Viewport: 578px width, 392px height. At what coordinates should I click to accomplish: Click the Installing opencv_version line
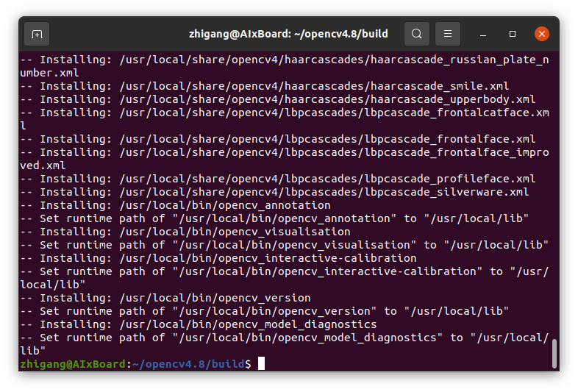(x=165, y=298)
